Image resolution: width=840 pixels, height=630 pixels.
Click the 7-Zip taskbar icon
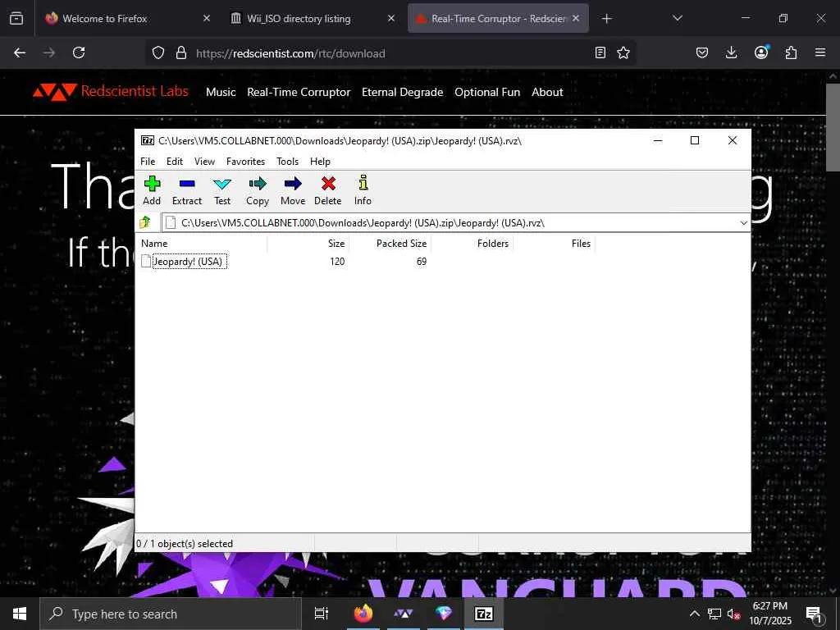tap(484, 614)
